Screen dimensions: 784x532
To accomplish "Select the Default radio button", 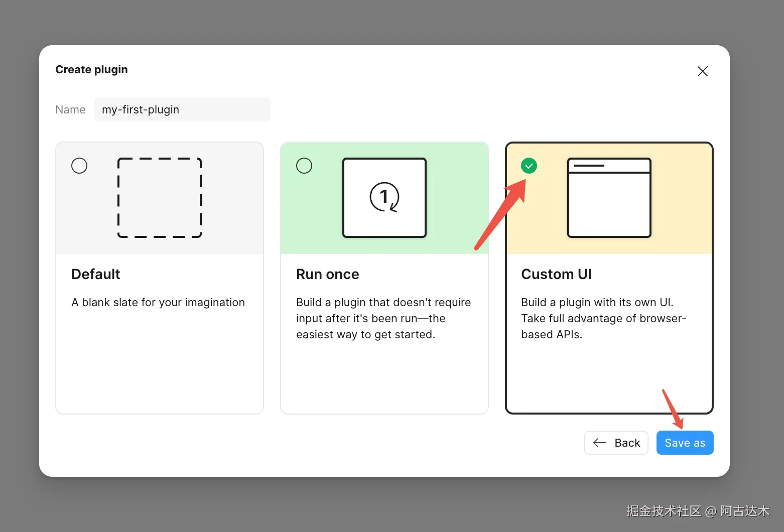I will (79, 166).
